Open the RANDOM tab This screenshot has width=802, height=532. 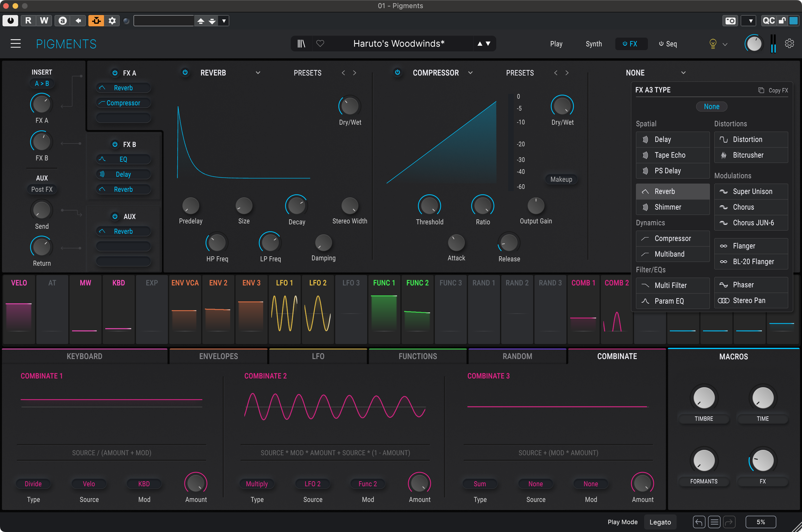tap(517, 356)
